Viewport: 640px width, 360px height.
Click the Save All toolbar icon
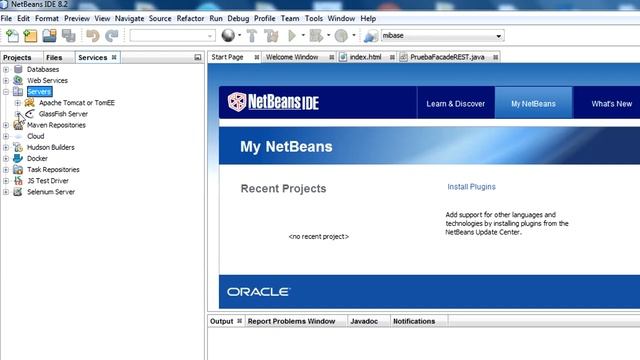click(x=69, y=36)
